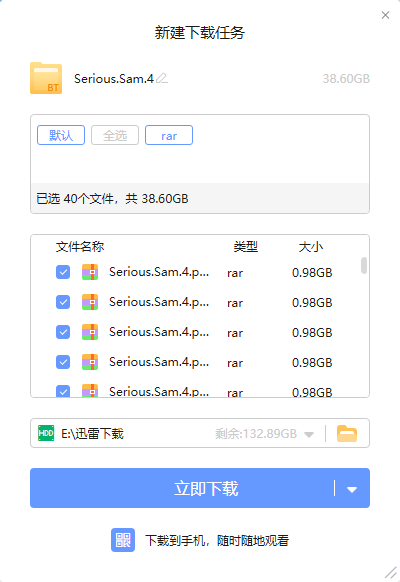Click the 大小 column header
The width and height of the screenshot is (400, 582).
311,246
